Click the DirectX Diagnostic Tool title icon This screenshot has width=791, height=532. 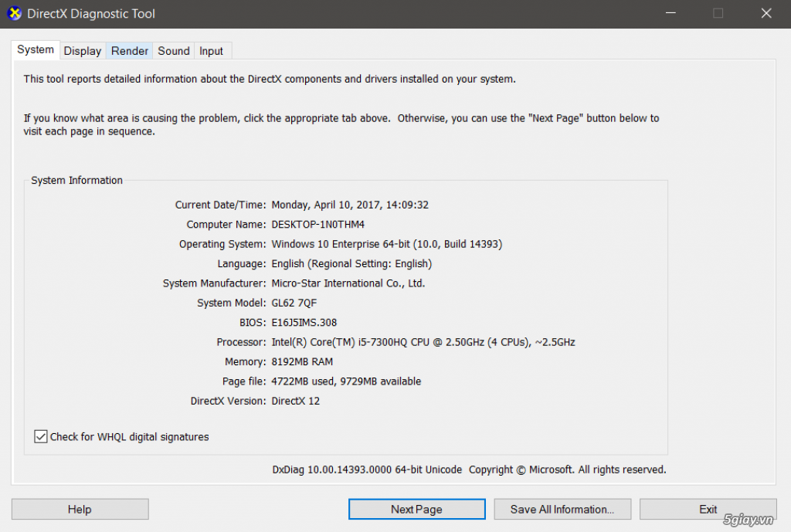pos(15,14)
